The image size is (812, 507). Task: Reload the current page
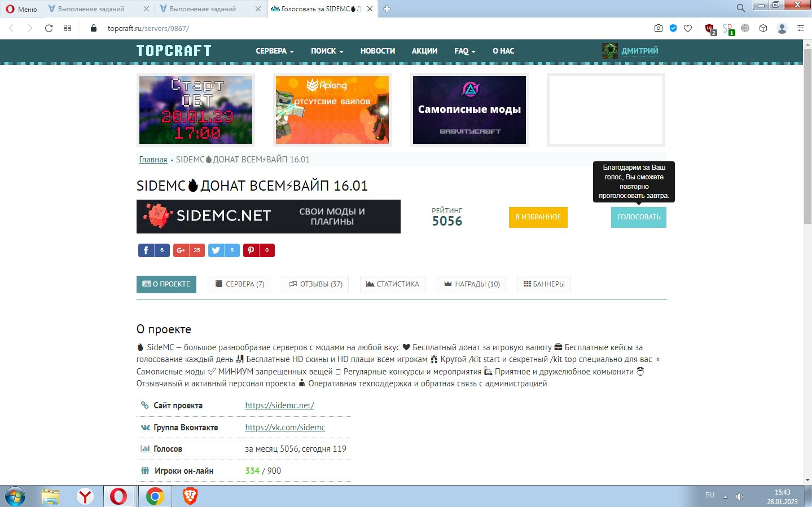[x=49, y=28]
